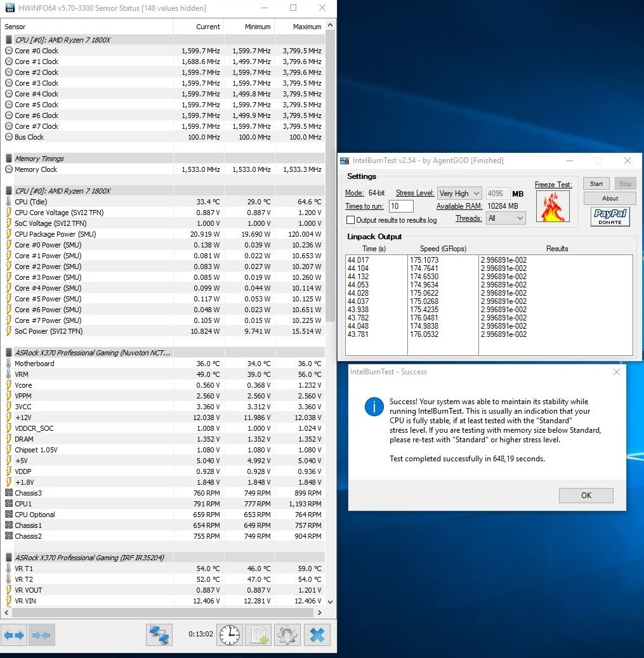Click the Minimum column header

click(249, 27)
